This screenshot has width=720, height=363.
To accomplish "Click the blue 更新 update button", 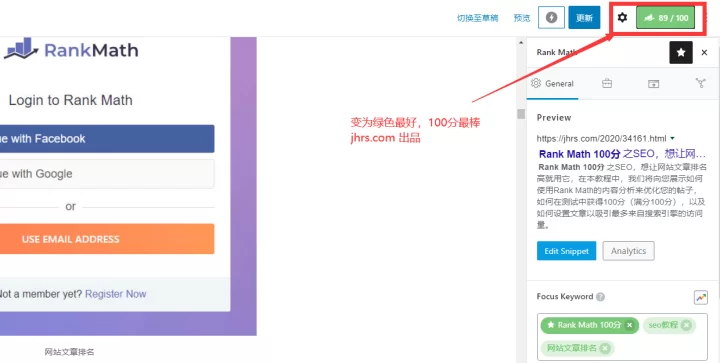I will tap(584, 18).
